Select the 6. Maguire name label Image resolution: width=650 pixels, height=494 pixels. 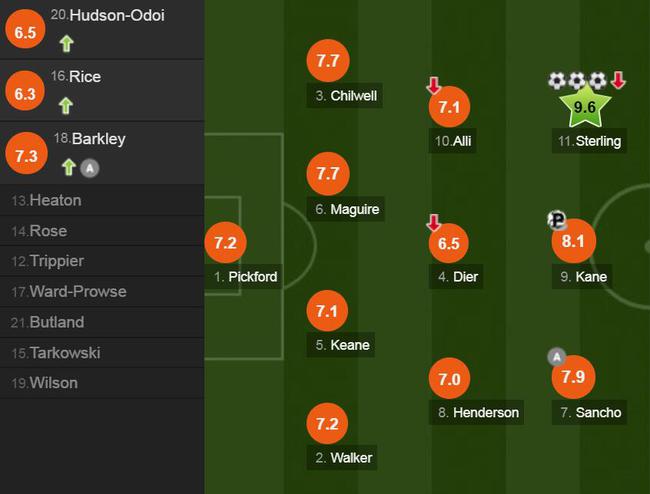(x=346, y=209)
